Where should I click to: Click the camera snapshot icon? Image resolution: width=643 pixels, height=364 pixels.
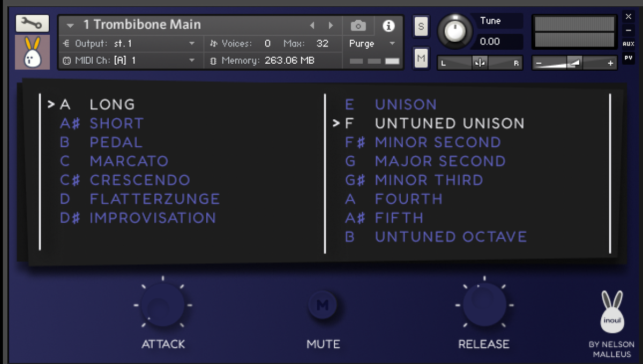click(358, 25)
